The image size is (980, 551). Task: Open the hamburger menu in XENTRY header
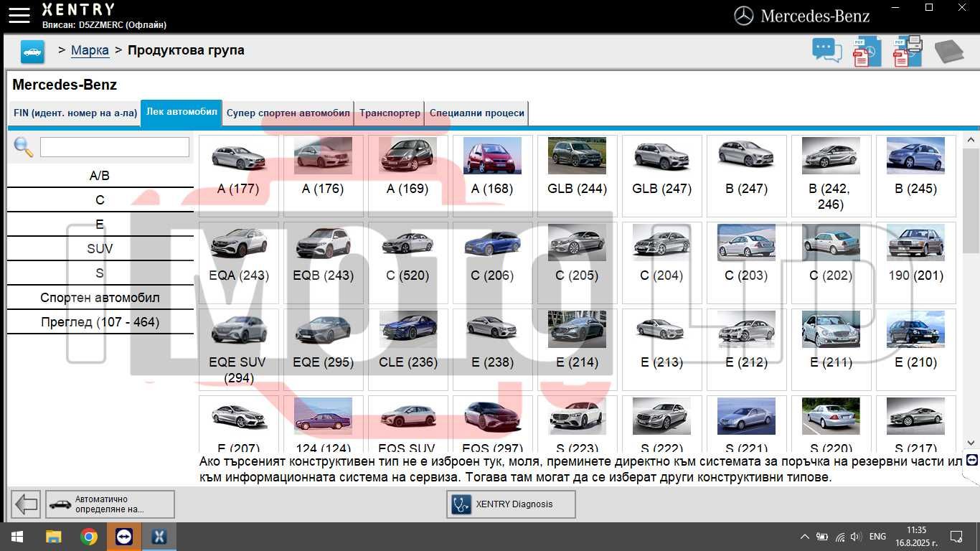tap(19, 16)
